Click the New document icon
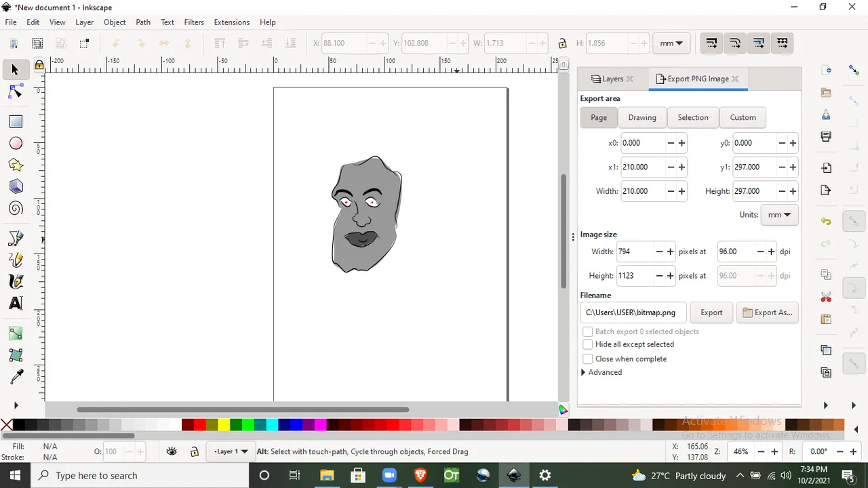 coord(826,70)
